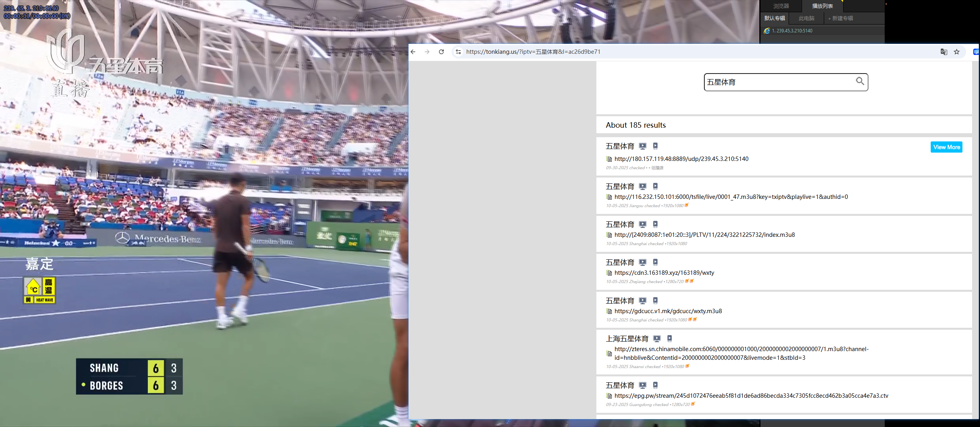Copy the cdn3.163189.xyz link via copy icon

(609, 273)
